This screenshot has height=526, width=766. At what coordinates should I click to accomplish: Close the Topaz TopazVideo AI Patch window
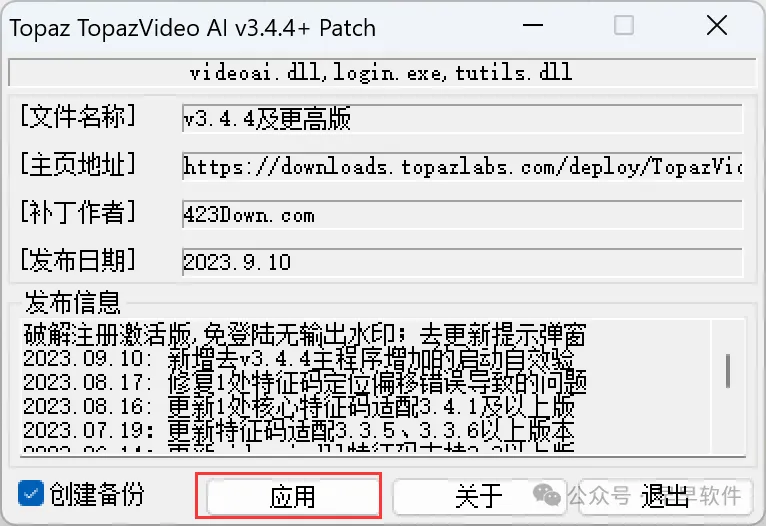click(717, 25)
